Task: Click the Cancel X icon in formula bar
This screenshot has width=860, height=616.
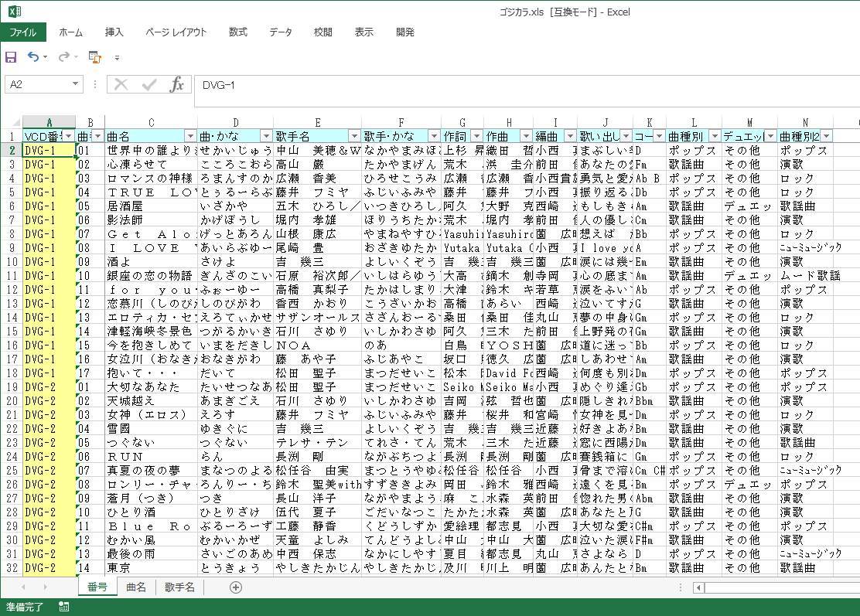Action: (121, 84)
